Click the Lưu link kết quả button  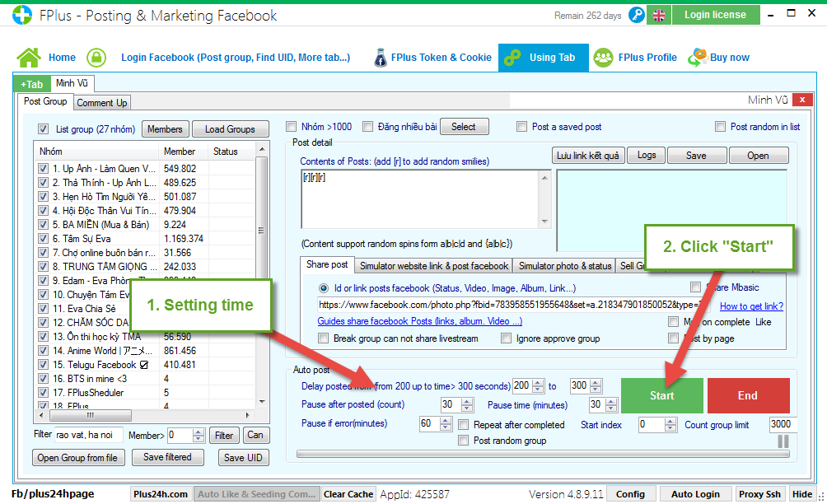(x=588, y=156)
